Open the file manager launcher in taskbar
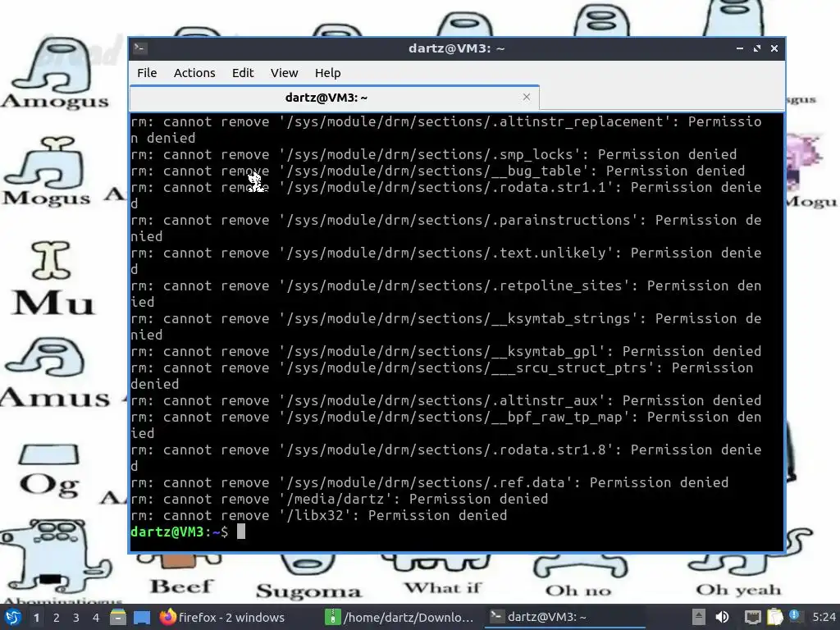 click(x=118, y=617)
